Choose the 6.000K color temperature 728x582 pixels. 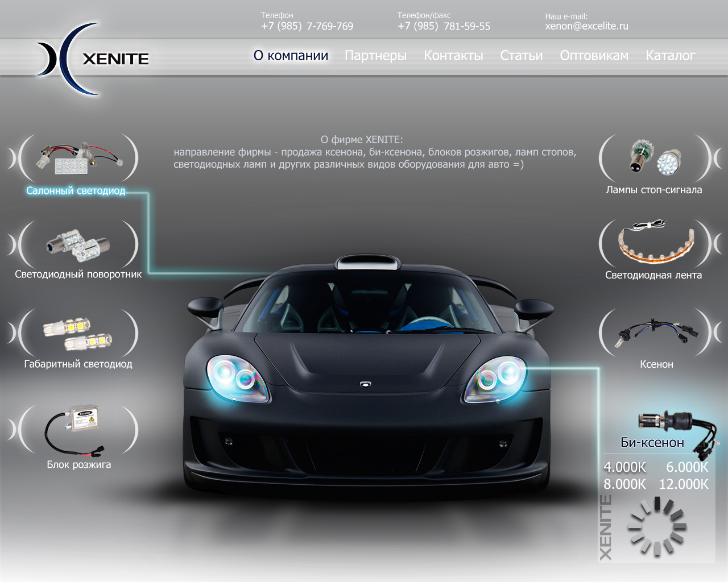pos(687,467)
